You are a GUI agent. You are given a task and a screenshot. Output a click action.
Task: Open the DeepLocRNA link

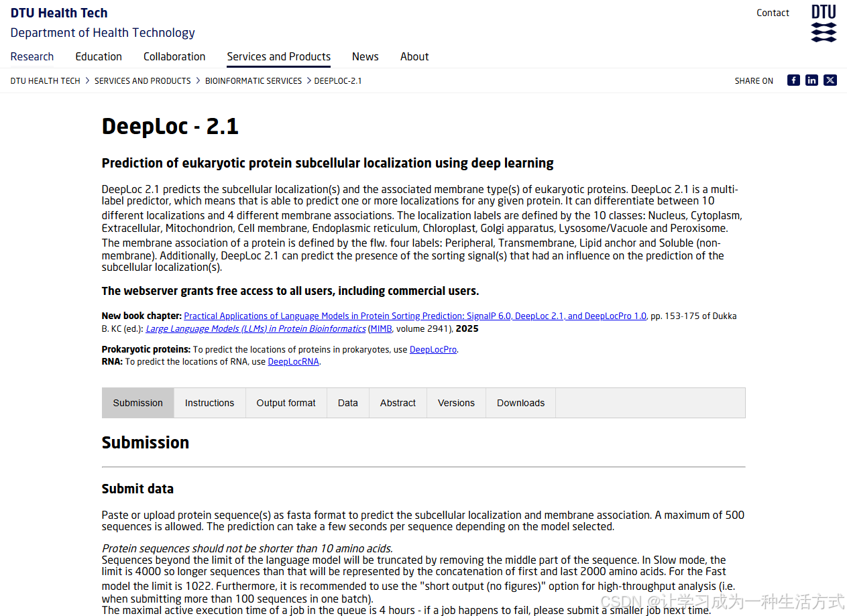pyautogui.click(x=294, y=362)
